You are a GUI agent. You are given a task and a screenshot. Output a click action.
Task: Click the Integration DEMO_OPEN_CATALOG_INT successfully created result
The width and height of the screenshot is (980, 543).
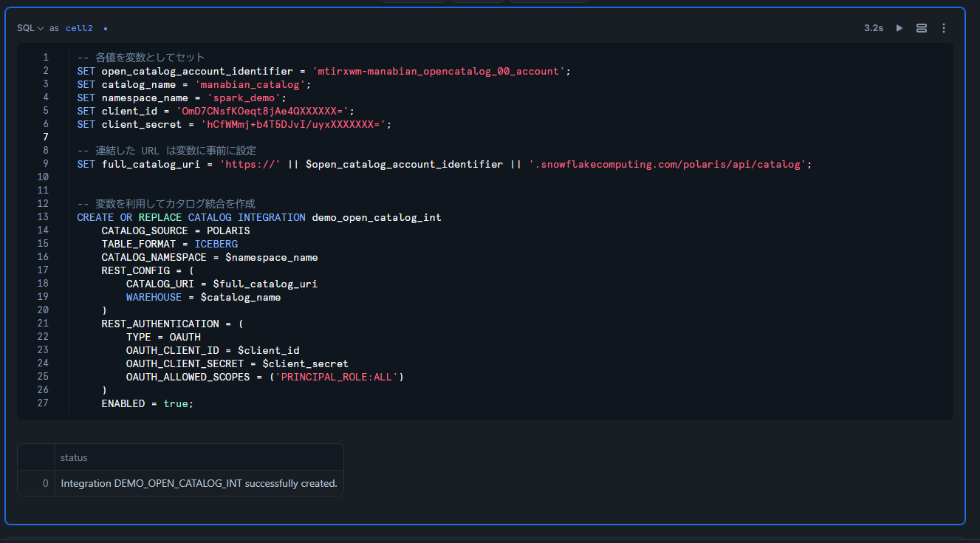click(199, 483)
